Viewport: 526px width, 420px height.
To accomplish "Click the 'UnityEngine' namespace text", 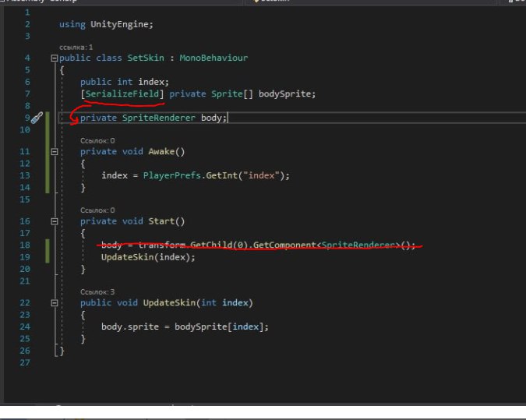I will click(x=119, y=24).
